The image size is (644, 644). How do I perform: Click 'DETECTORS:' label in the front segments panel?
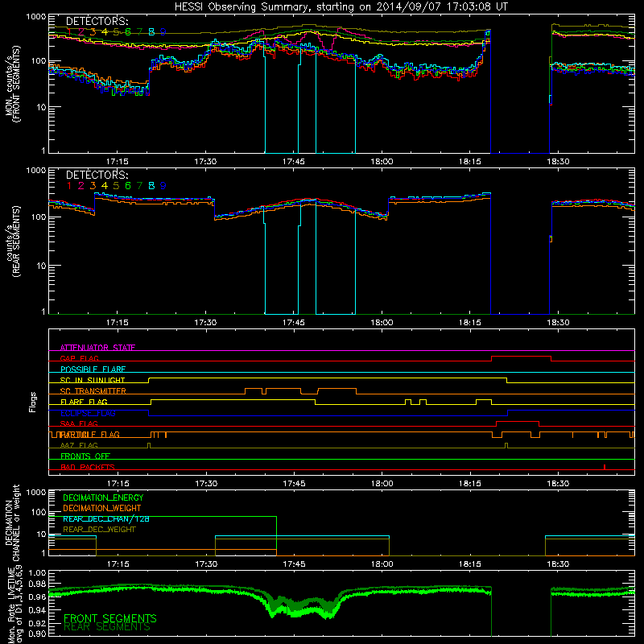click(97, 22)
